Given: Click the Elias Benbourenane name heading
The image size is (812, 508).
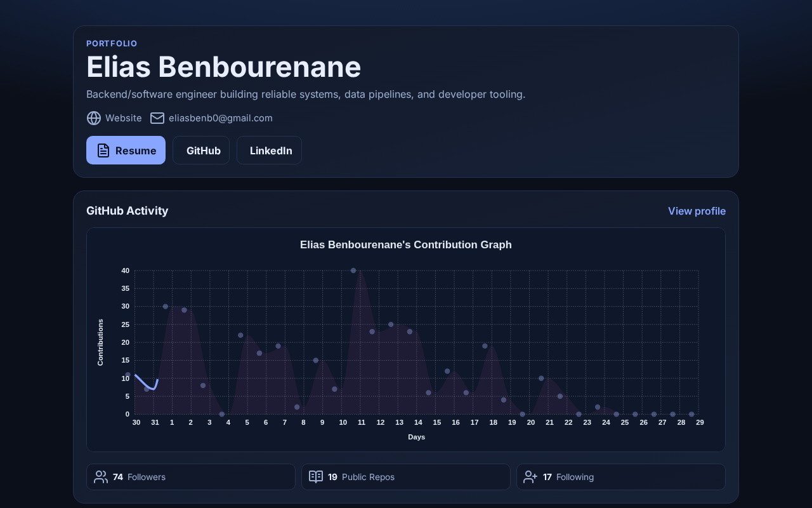Looking at the screenshot, I should point(223,67).
